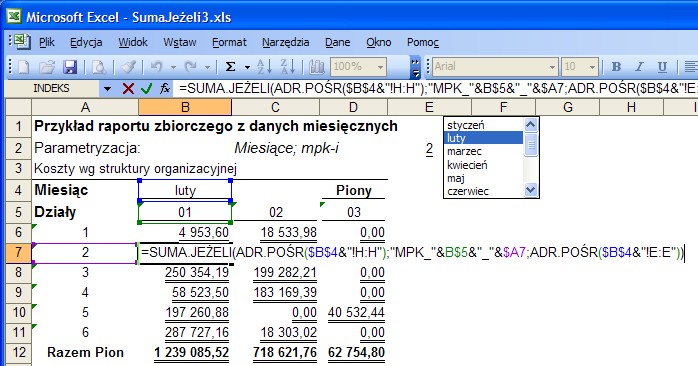Image resolution: width=698 pixels, height=366 pixels.
Task: Open the Arial font name dropdown
Action: tap(552, 67)
